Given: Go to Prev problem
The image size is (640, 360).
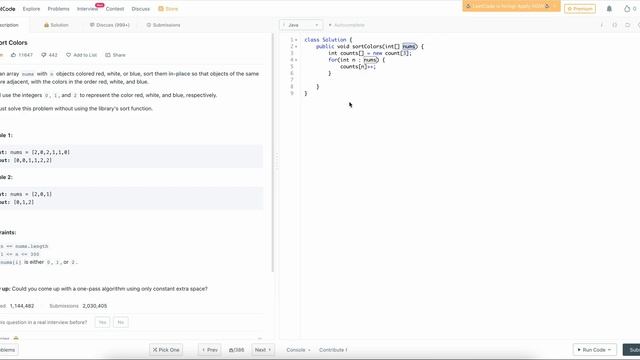Looking at the screenshot, I should click(x=210, y=350).
